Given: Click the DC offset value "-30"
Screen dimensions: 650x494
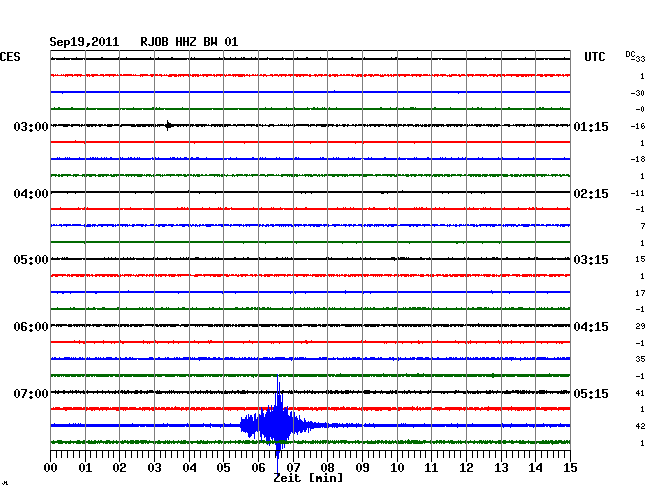Looking at the screenshot, I should coord(638,93).
